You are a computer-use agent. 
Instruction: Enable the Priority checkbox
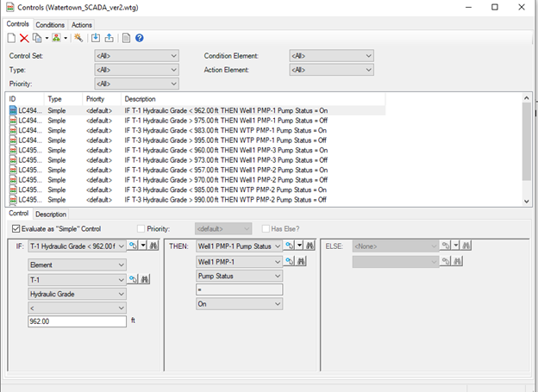[141, 229]
